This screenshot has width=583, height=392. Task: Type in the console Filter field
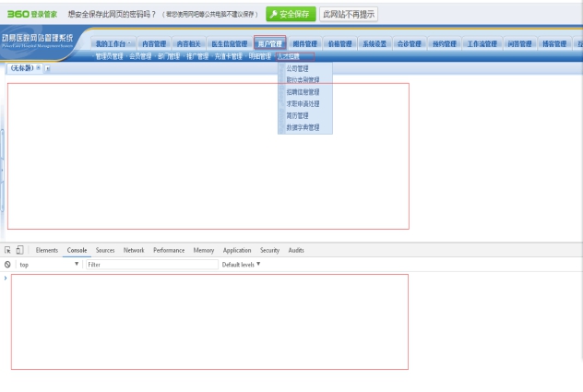pos(148,265)
